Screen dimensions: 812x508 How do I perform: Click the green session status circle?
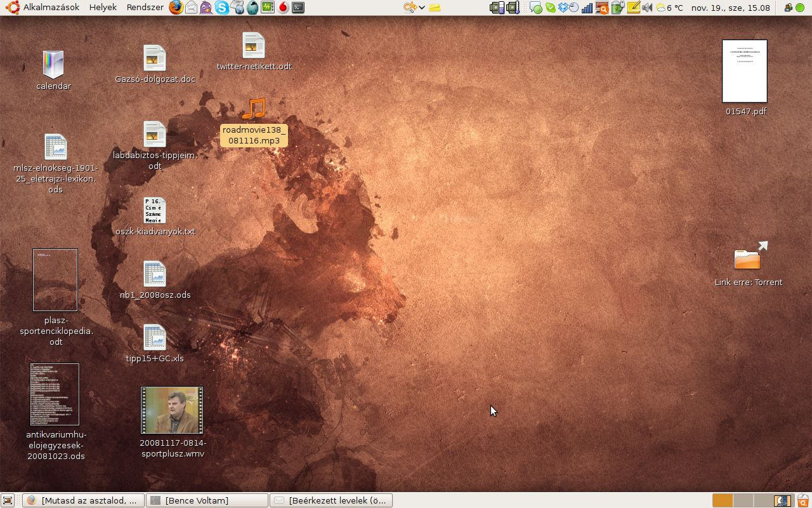pyautogui.click(x=800, y=8)
